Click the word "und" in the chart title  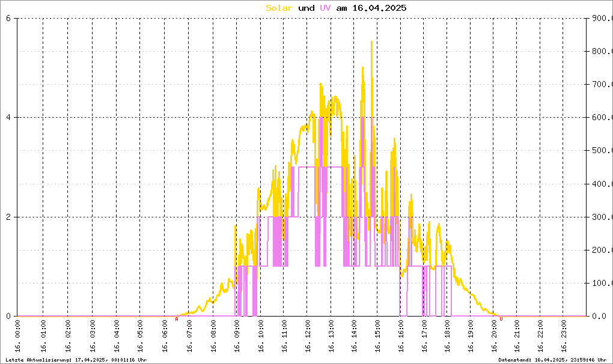pos(306,8)
